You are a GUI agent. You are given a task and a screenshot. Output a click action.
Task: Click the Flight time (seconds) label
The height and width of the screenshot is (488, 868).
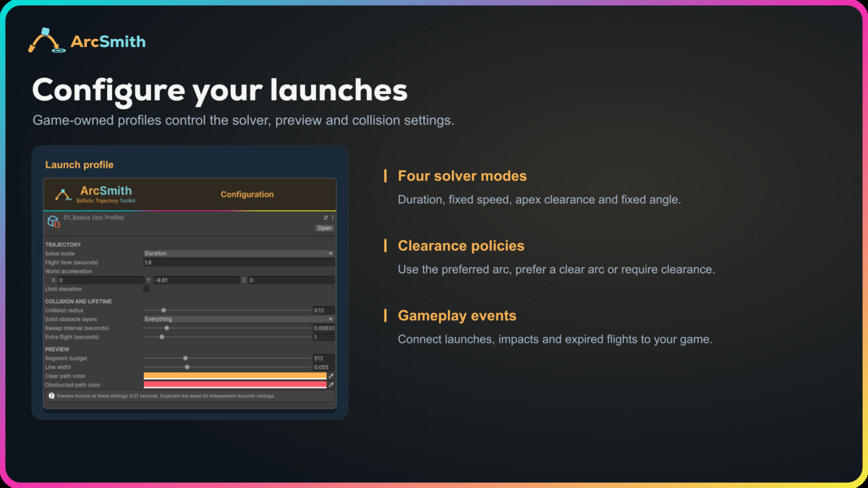pyautogui.click(x=71, y=262)
